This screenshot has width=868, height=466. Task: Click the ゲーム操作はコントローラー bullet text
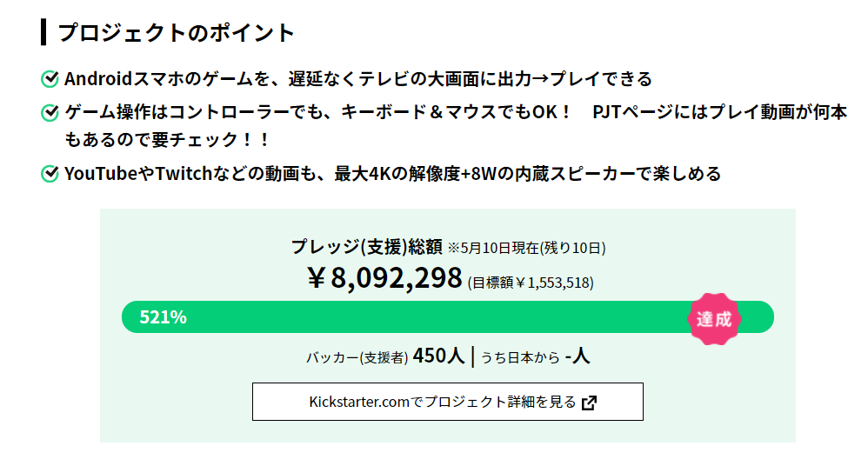pos(456,126)
